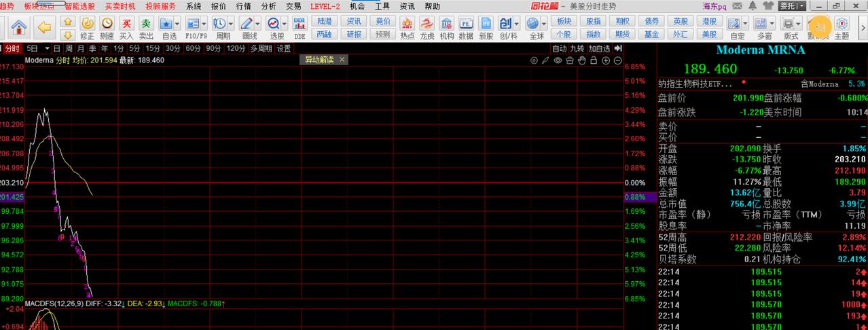Click the 美股 US stocks button
This screenshot has height=330, width=868.
[x=709, y=34]
